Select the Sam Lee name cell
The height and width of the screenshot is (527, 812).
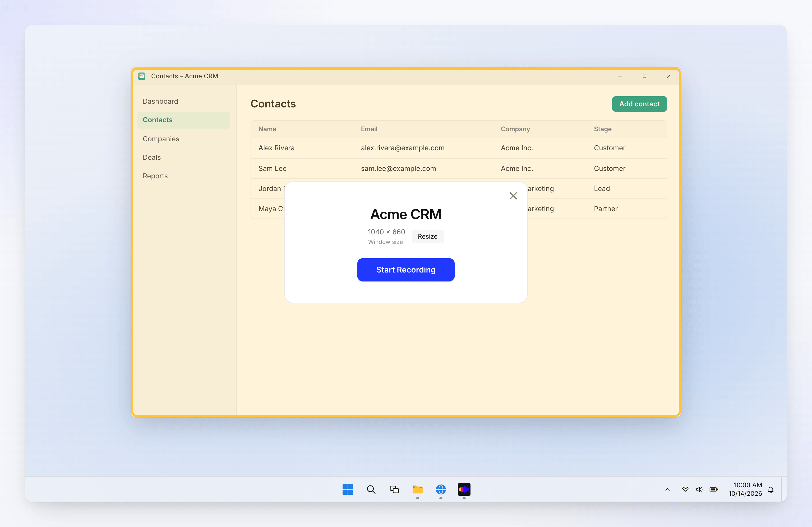click(272, 168)
